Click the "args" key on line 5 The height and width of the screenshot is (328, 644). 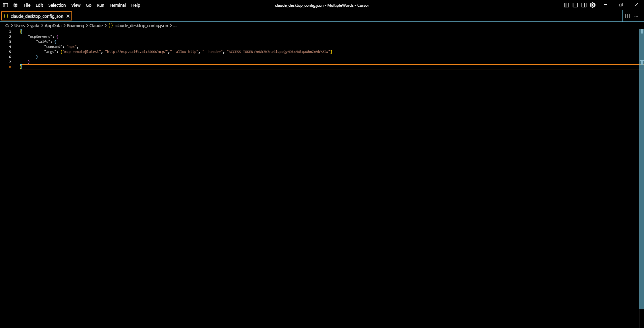[x=50, y=52]
